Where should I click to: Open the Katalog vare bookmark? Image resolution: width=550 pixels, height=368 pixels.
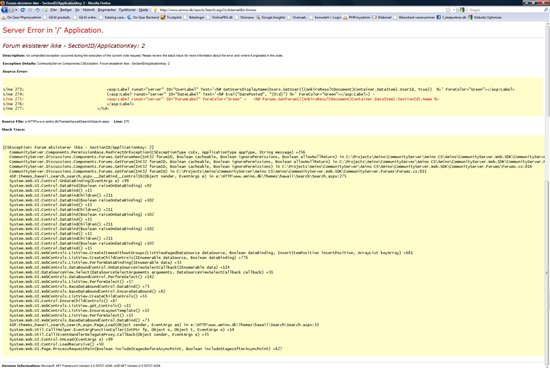click(112, 17)
